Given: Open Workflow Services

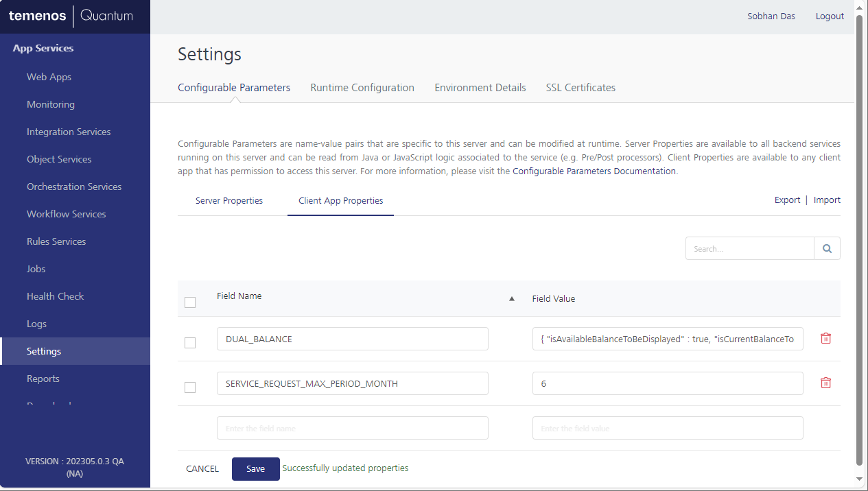Looking at the screenshot, I should click(67, 214).
